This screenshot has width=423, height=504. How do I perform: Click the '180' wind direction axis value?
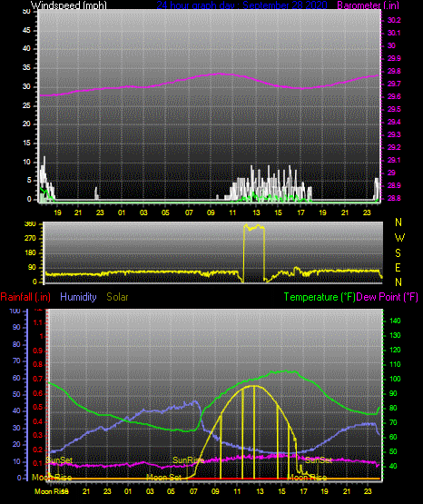point(30,253)
